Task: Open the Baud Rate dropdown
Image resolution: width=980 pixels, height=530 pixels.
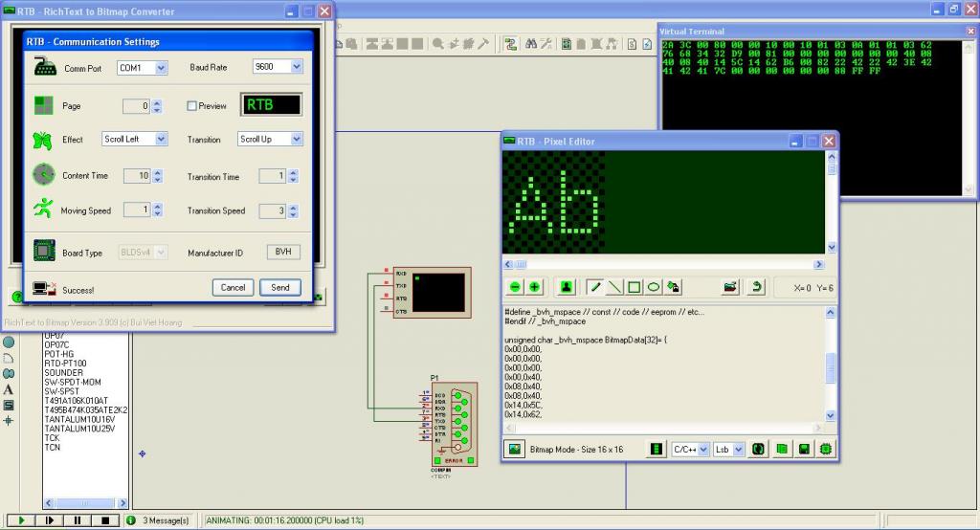Action: [x=296, y=67]
